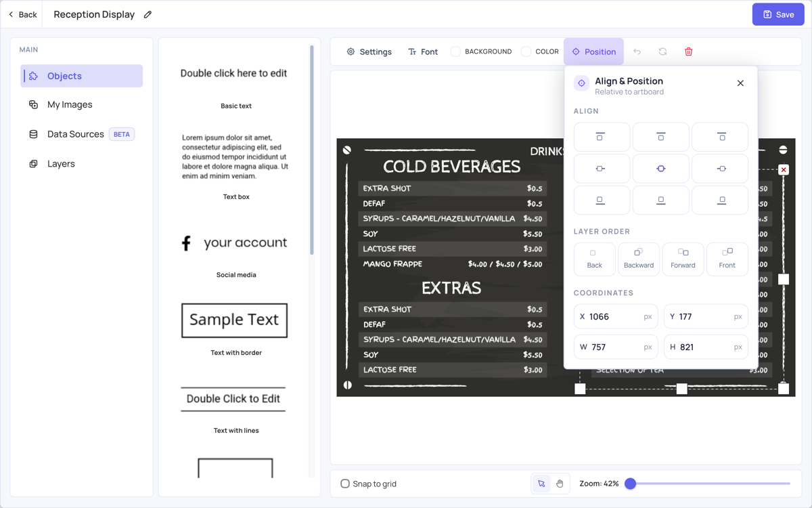Align object to bottom-left of artboard

[602, 200]
